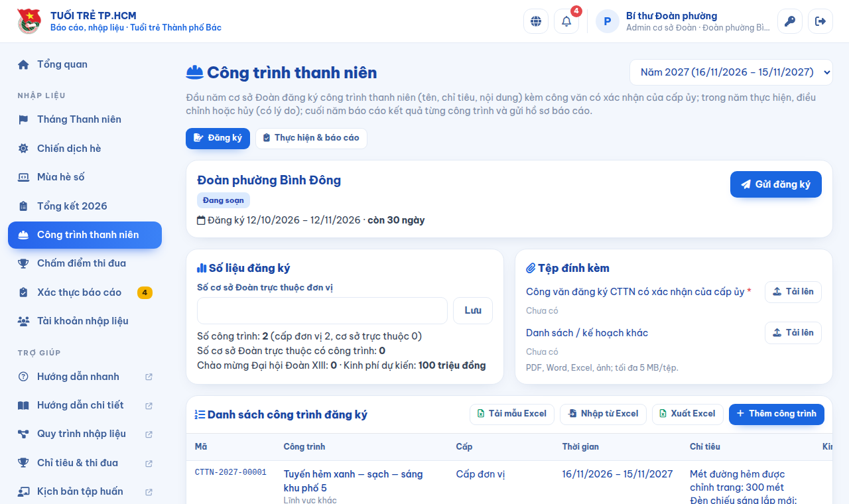Switch to Thực hiện & báo cáo tab
The width and height of the screenshot is (849, 504).
pyautogui.click(x=311, y=138)
